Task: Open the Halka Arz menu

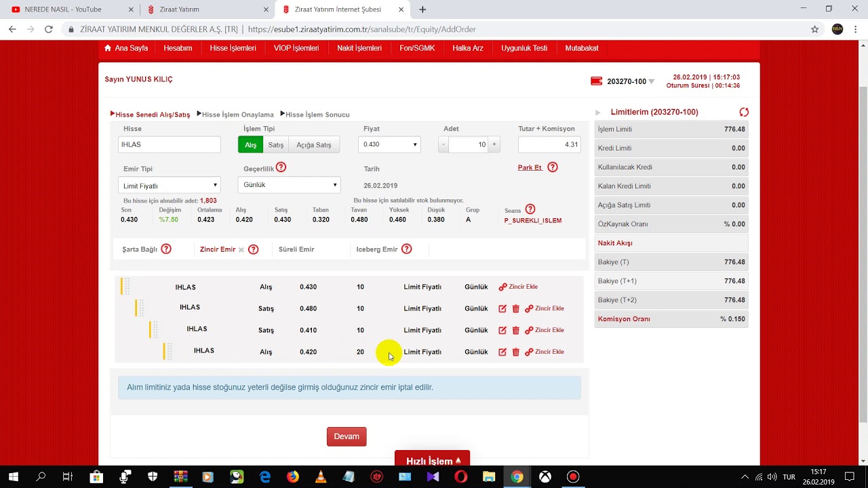Action: tap(468, 48)
